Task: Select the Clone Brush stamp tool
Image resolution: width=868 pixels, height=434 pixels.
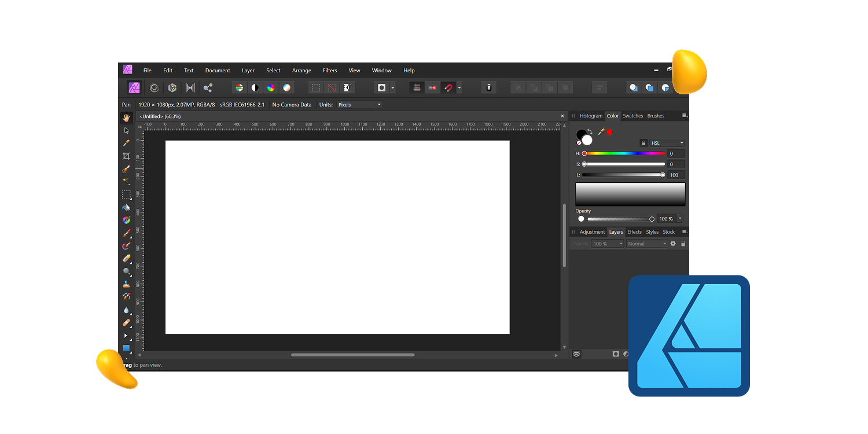Action: (x=126, y=284)
